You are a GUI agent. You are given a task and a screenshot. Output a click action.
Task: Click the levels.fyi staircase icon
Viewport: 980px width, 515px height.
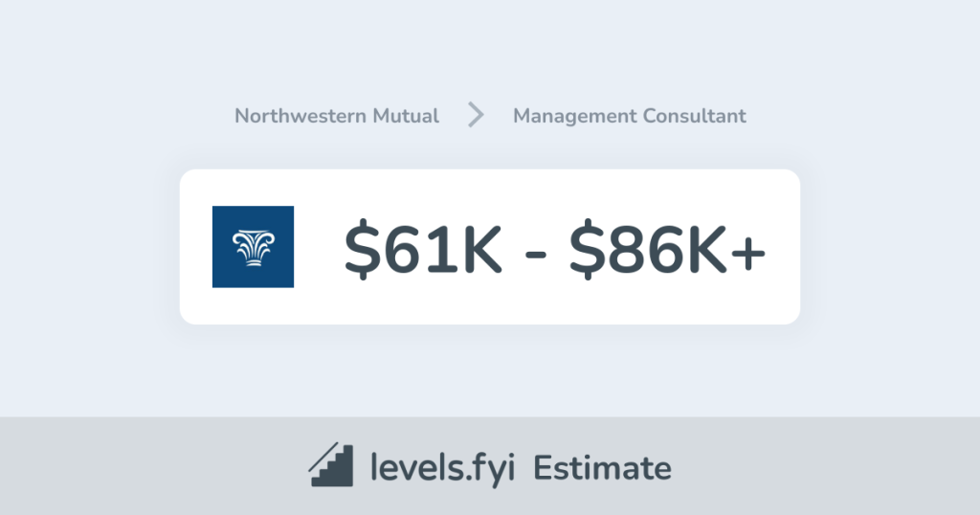click(x=331, y=466)
